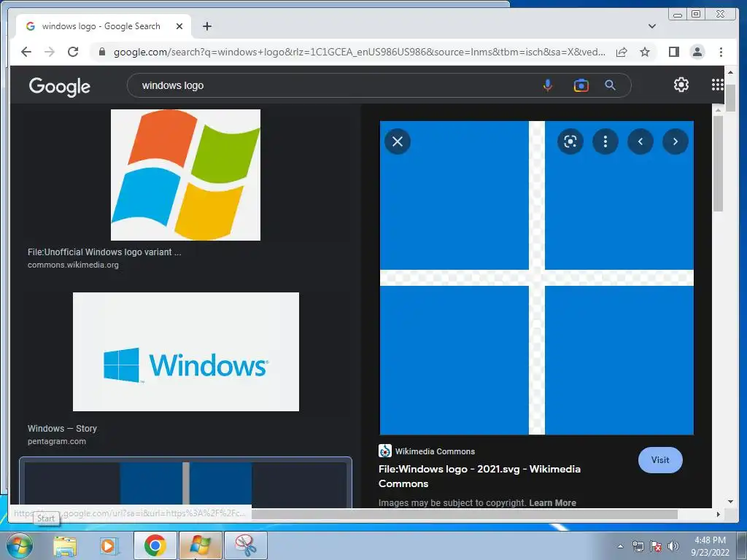Select the blue Windows wordmark thumbnail
Viewport: 747px width, 560px height.
coord(186,352)
